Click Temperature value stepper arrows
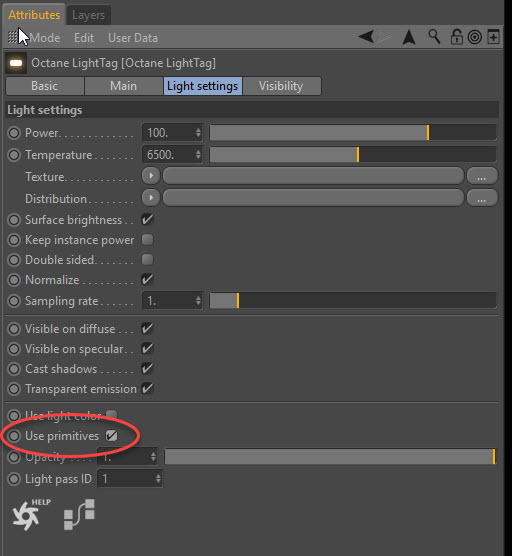512x556 pixels. tap(198, 155)
